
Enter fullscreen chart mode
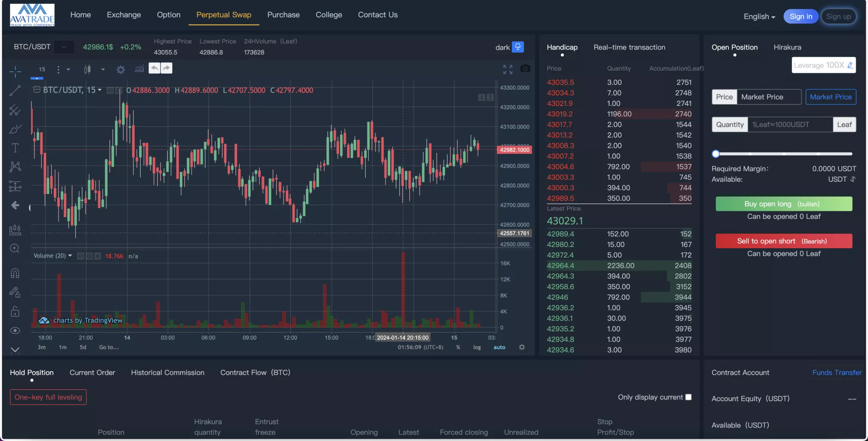tap(507, 69)
